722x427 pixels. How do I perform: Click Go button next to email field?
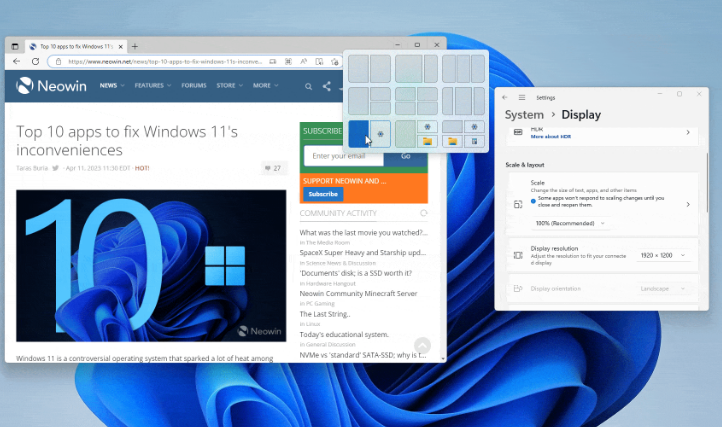click(406, 156)
